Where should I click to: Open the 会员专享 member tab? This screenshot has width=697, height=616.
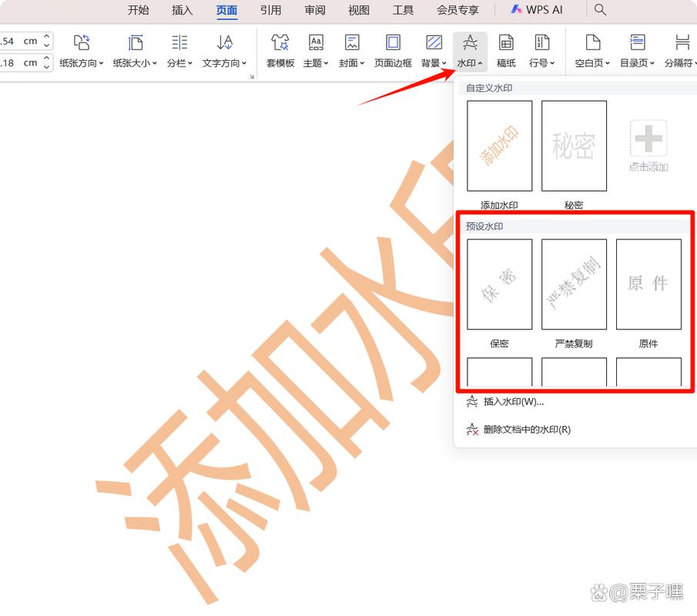click(457, 10)
